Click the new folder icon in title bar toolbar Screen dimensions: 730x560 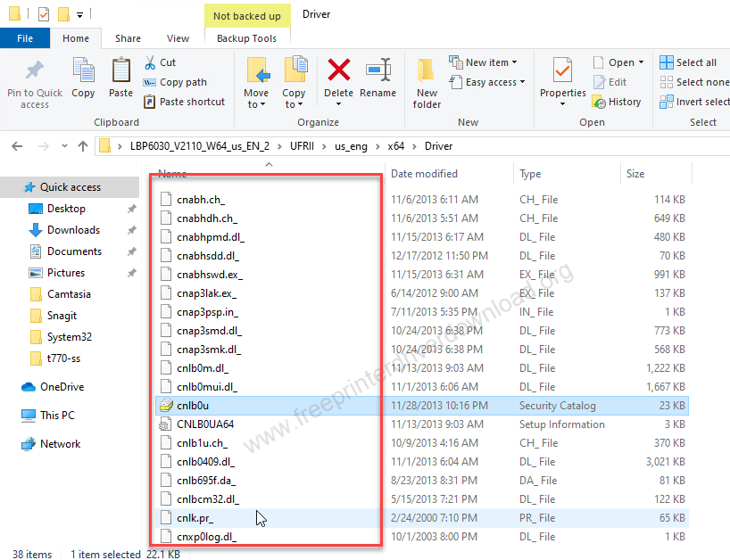click(x=63, y=14)
